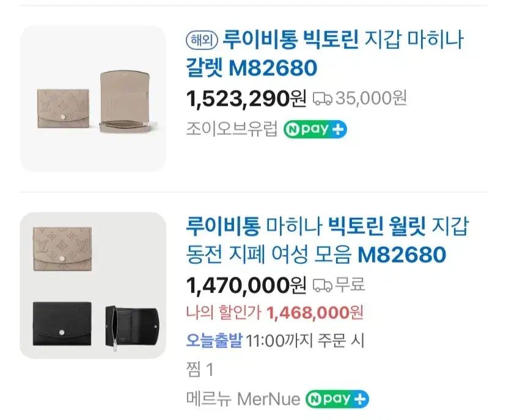Viewport: 506px width, 420px height.
Task: Click the truck icon beside 무료
Action: 322,284
